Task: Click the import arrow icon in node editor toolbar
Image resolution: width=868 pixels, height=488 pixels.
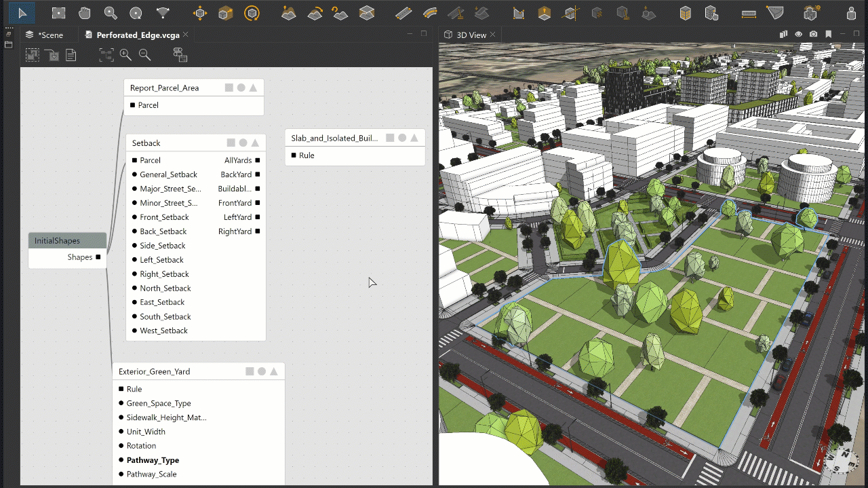Action: 52,56
